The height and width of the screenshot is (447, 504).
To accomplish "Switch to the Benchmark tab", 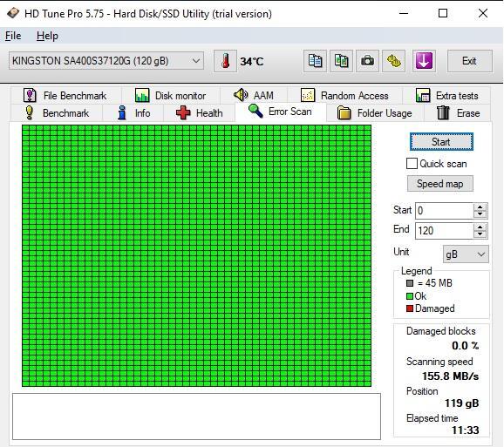I will click(x=58, y=113).
